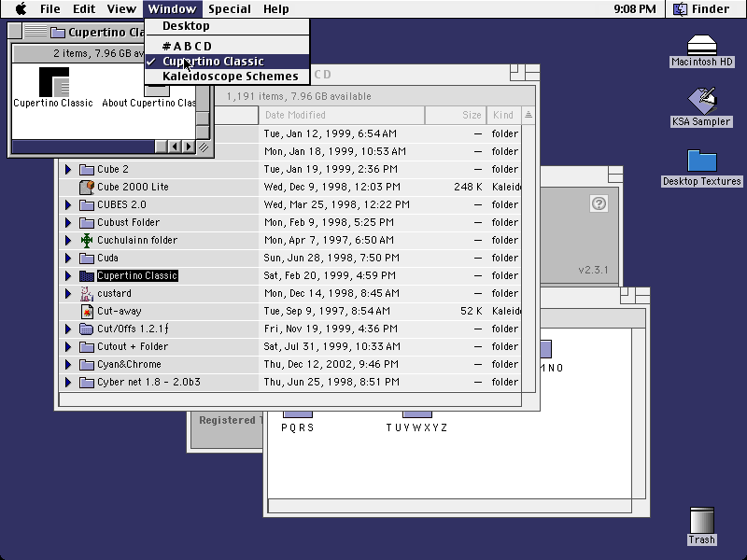The height and width of the screenshot is (560, 747).
Task: Click the CUBES 2.0 folder icon
Action: [87, 204]
